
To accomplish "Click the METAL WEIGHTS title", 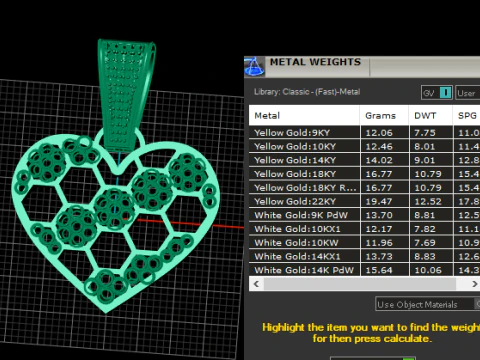I will [x=315, y=62].
